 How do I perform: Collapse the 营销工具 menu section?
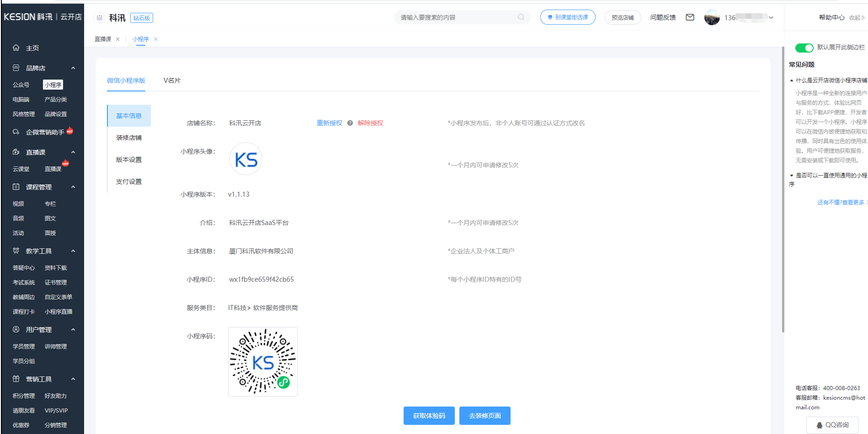click(73, 379)
